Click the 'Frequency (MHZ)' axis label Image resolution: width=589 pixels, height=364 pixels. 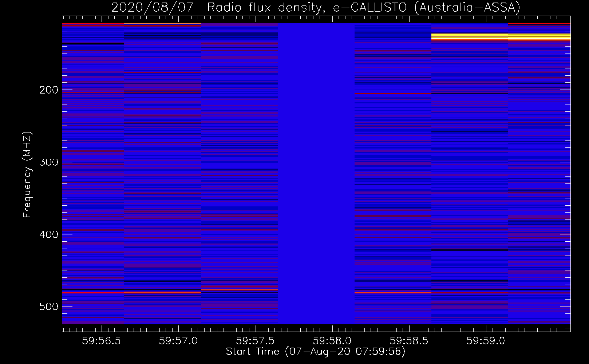coord(27,175)
